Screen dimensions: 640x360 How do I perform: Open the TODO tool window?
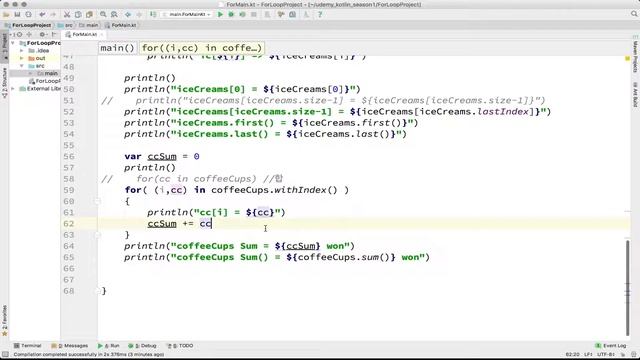pos(180,346)
